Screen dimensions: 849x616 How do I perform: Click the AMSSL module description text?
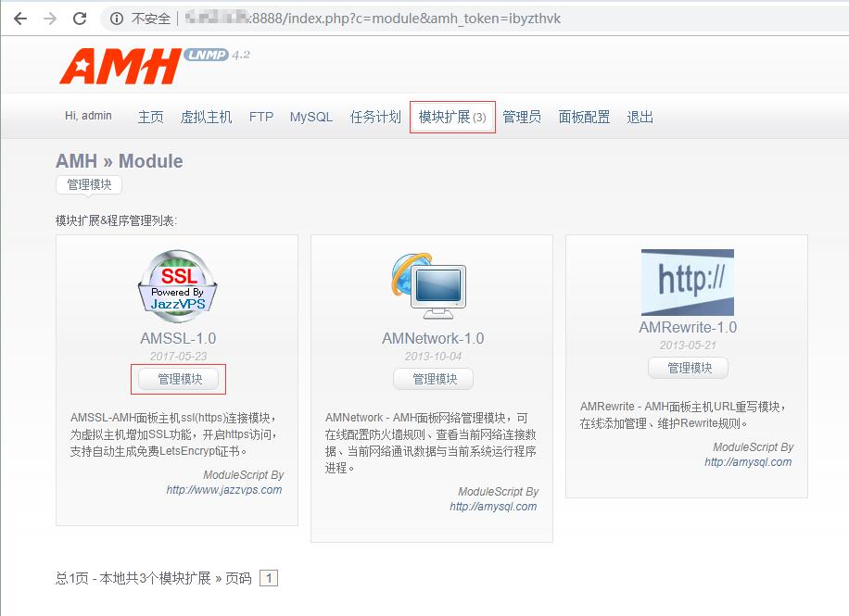coord(173,434)
